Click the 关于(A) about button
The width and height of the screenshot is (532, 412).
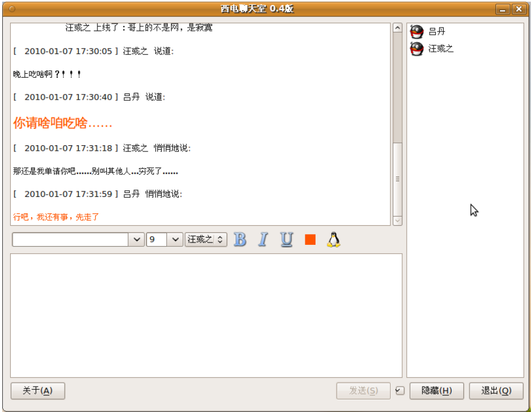(38, 391)
